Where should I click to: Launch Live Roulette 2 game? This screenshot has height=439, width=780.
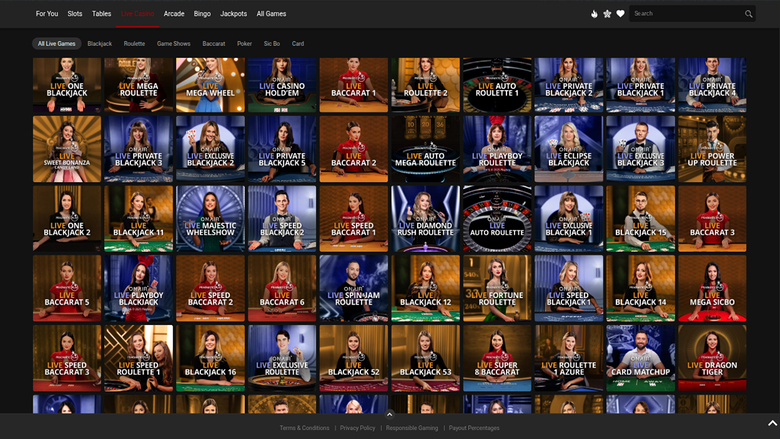point(425,85)
